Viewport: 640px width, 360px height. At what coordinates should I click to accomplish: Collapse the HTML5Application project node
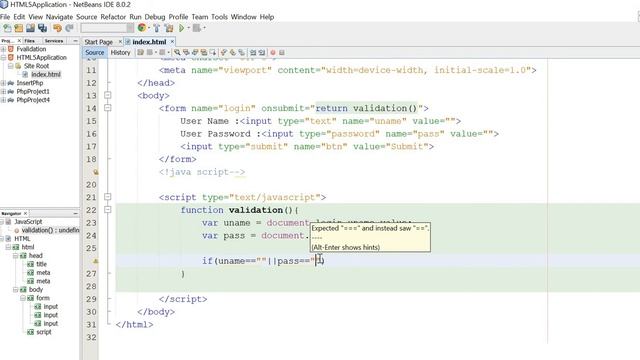click(x=3, y=58)
